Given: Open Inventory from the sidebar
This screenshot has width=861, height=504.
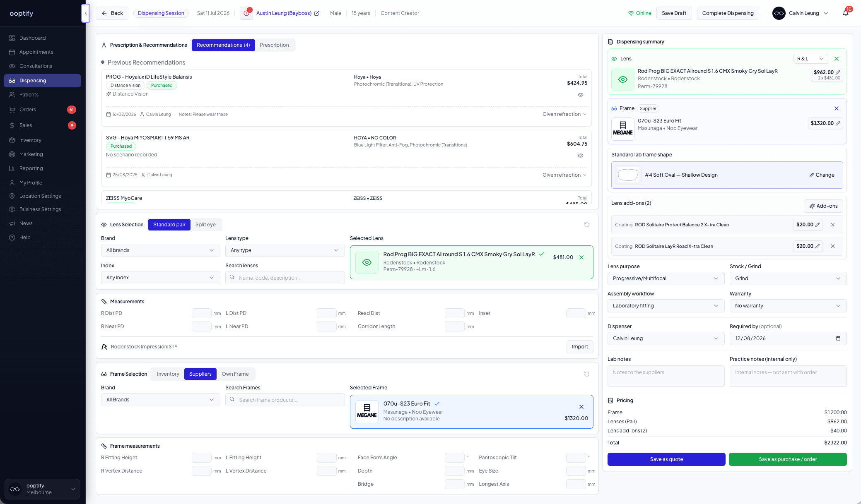Looking at the screenshot, I should pyautogui.click(x=42, y=140).
